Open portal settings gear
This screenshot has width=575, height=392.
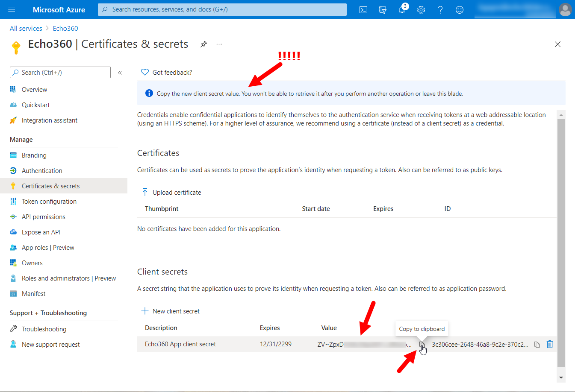[x=421, y=10]
